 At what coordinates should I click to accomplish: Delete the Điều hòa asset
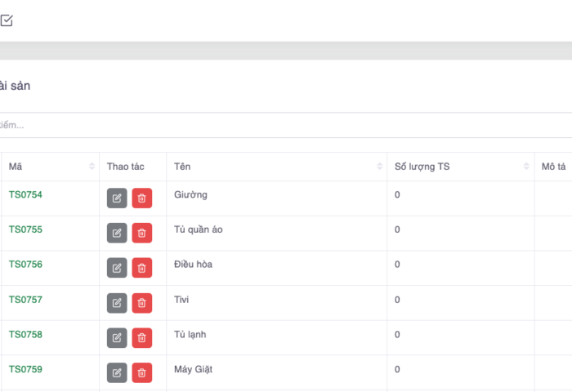(x=142, y=268)
